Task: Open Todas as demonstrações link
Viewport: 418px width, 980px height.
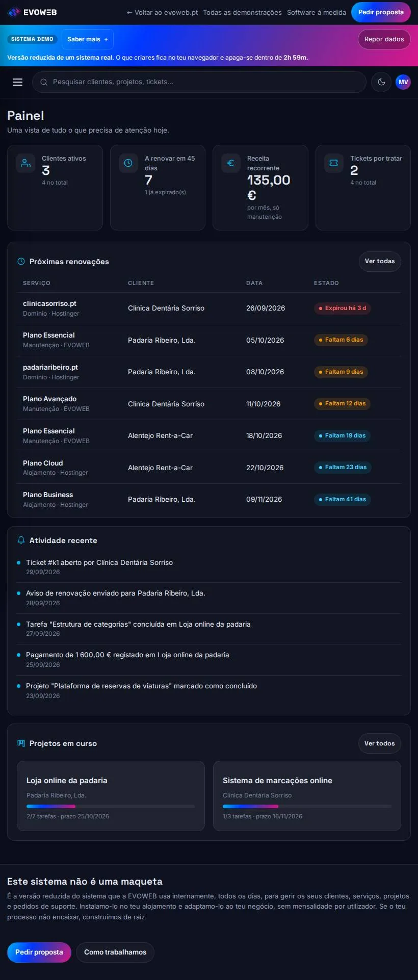Action: 242,12
